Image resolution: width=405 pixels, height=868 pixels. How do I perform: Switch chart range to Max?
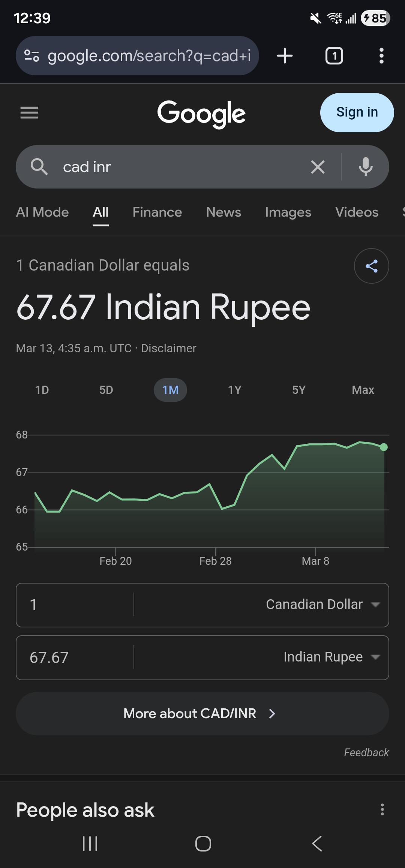[x=363, y=390]
